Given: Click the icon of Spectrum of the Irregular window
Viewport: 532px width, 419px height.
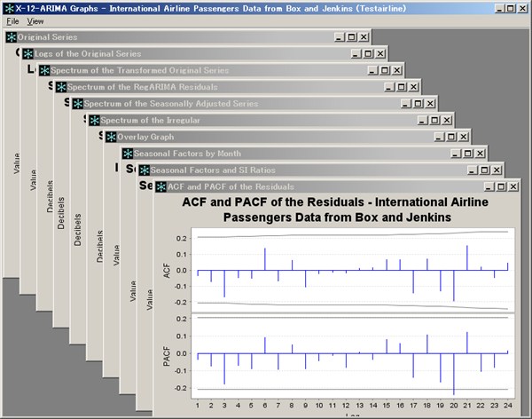Looking at the screenshot, I should pos(94,121).
